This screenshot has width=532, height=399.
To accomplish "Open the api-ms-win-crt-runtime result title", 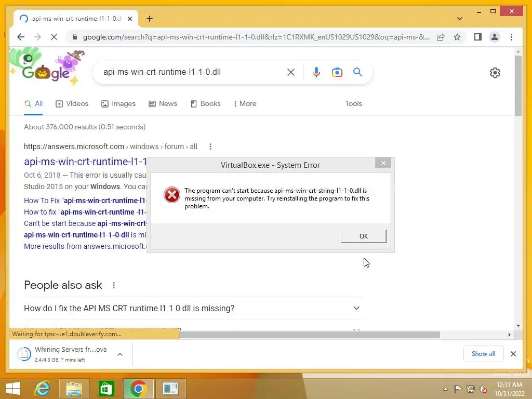I will tap(85, 162).
